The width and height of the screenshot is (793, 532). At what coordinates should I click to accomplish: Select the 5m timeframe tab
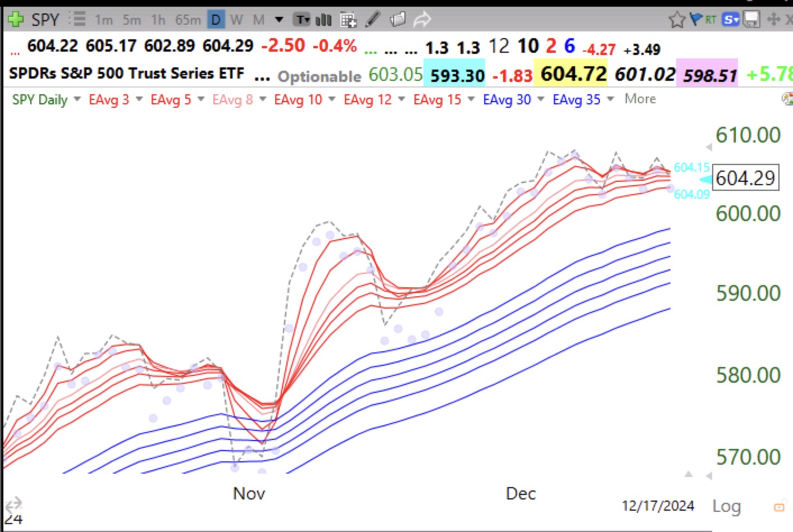pos(132,19)
